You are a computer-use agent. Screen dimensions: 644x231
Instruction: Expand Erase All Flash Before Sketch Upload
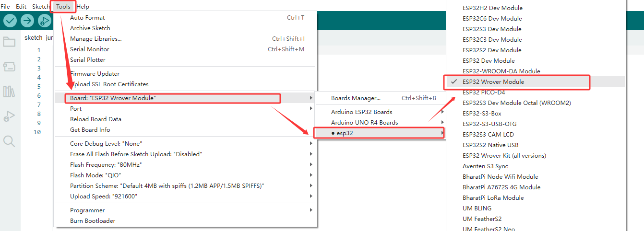point(185,154)
